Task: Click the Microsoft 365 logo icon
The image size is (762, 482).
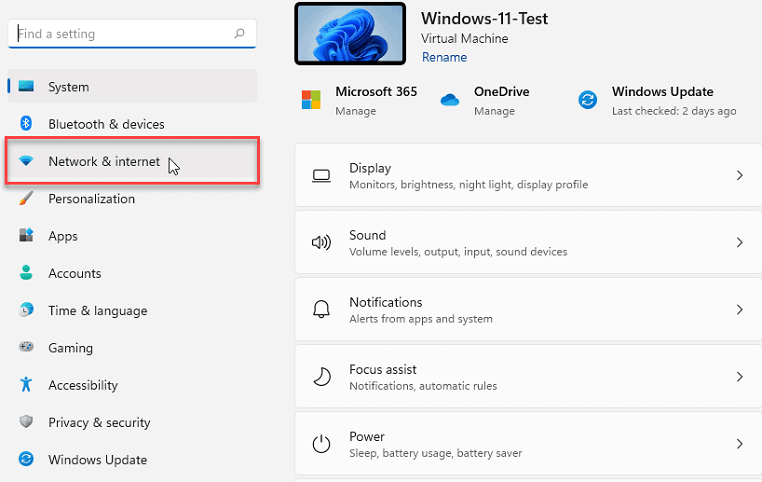Action: pyautogui.click(x=311, y=100)
